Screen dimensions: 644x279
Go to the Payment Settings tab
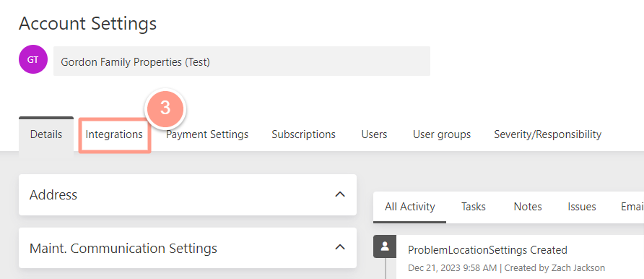point(207,134)
